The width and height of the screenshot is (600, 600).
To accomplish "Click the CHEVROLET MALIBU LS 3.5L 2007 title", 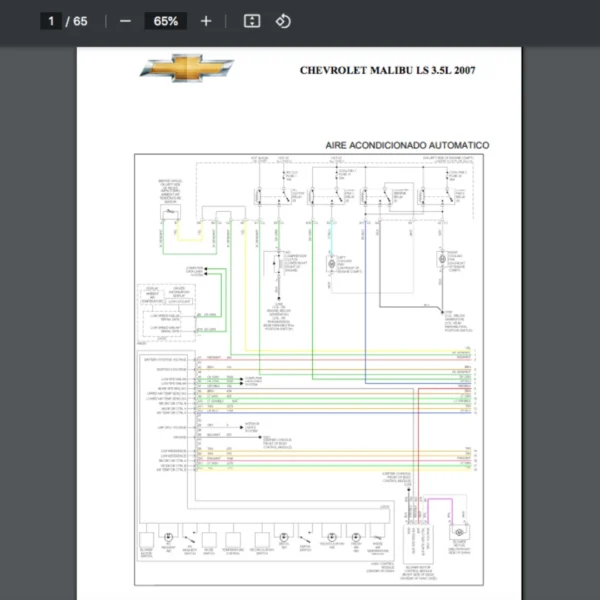I will [389, 71].
